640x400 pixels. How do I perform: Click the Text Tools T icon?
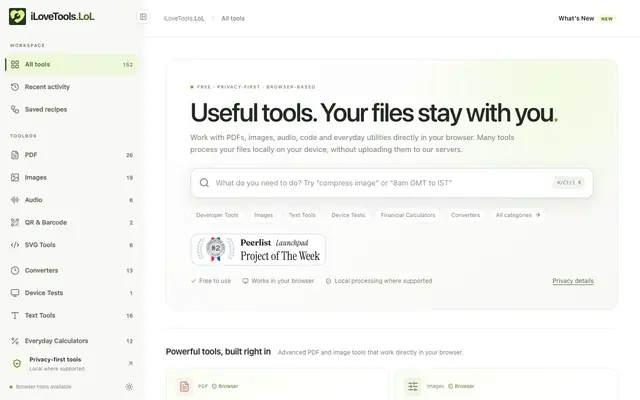(15, 316)
